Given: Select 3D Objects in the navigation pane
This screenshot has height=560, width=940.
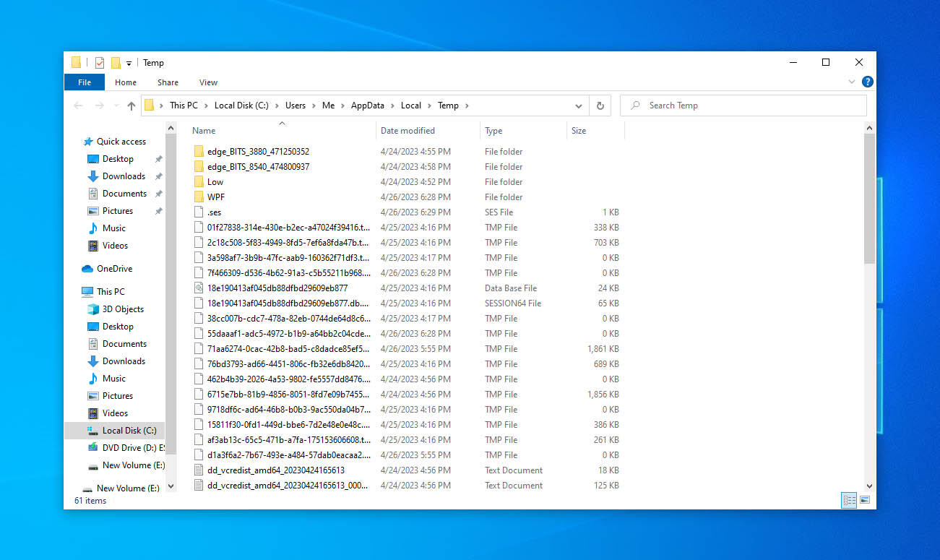Looking at the screenshot, I should (x=123, y=309).
